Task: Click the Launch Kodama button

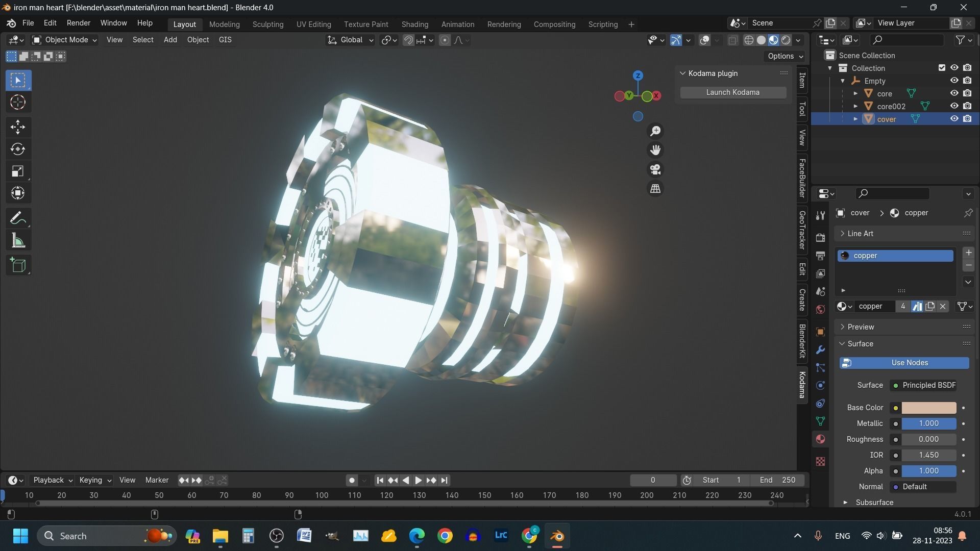Action: (x=732, y=92)
